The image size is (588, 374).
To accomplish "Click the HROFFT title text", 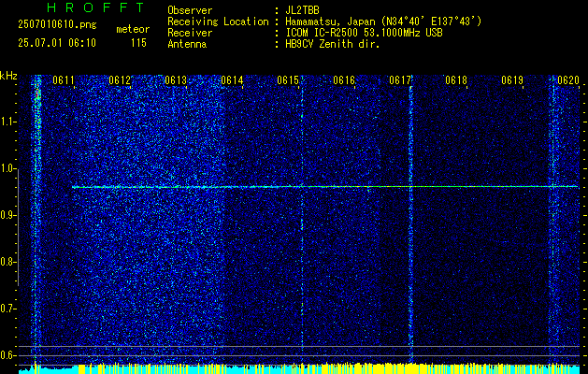I will [x=95, y=7].
